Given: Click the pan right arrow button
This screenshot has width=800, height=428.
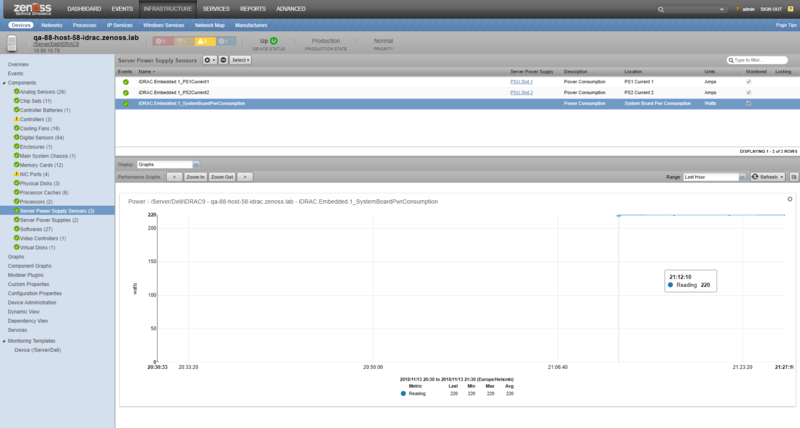Looking at the screenshot, I should coord(245,177).
